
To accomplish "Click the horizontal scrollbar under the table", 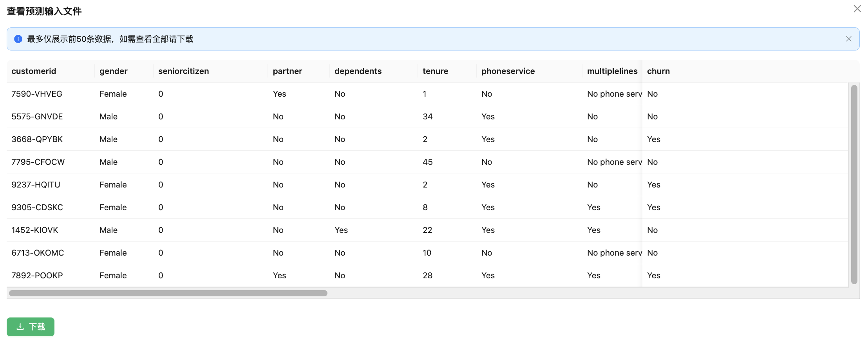I will [168, 293].
